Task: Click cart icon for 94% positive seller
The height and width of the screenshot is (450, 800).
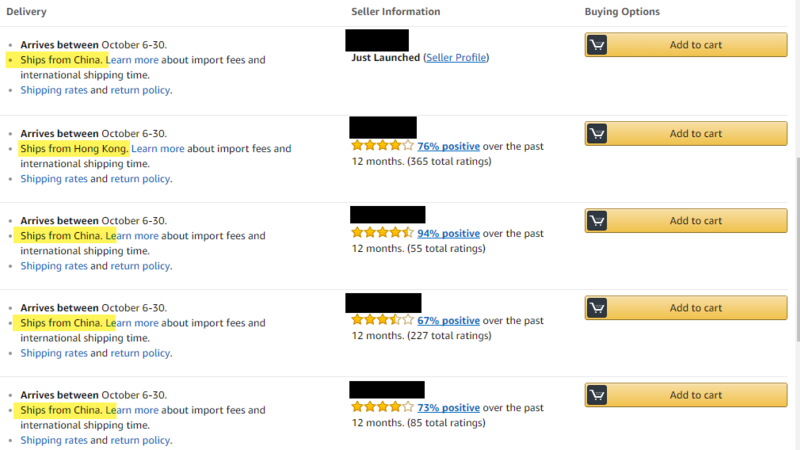Action: pyautogui.click(x=597, y=221)
